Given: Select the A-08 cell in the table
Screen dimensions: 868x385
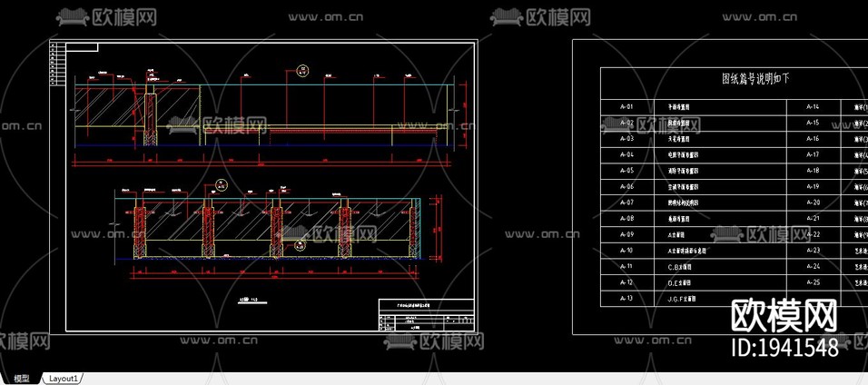Looking at the screenshot, I should pos(627,219).
